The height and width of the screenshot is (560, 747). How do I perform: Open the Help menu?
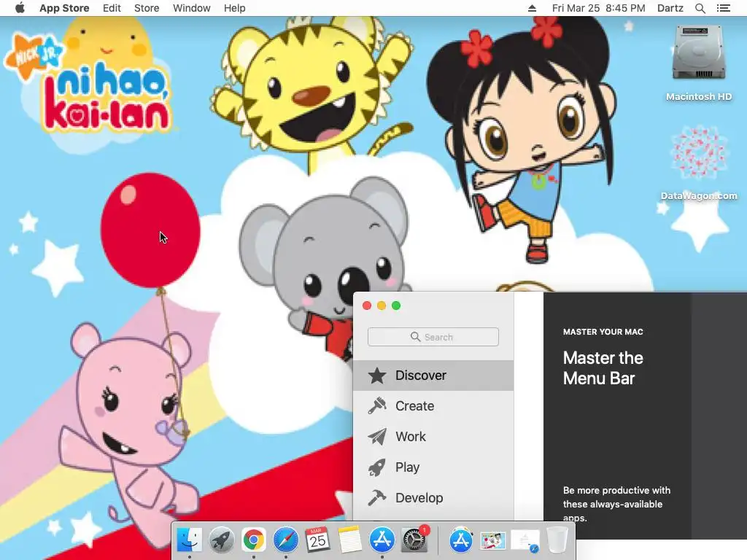(234, 8)
